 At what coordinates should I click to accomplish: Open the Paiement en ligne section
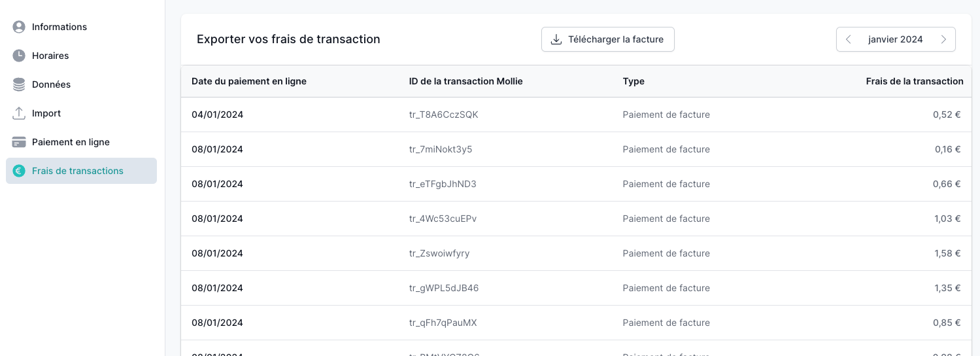(71, 142)
